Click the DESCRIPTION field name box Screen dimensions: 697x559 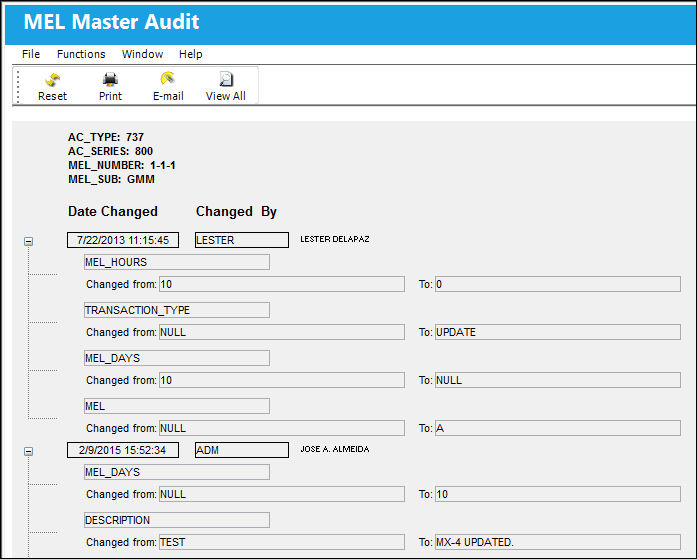[177, 520]
